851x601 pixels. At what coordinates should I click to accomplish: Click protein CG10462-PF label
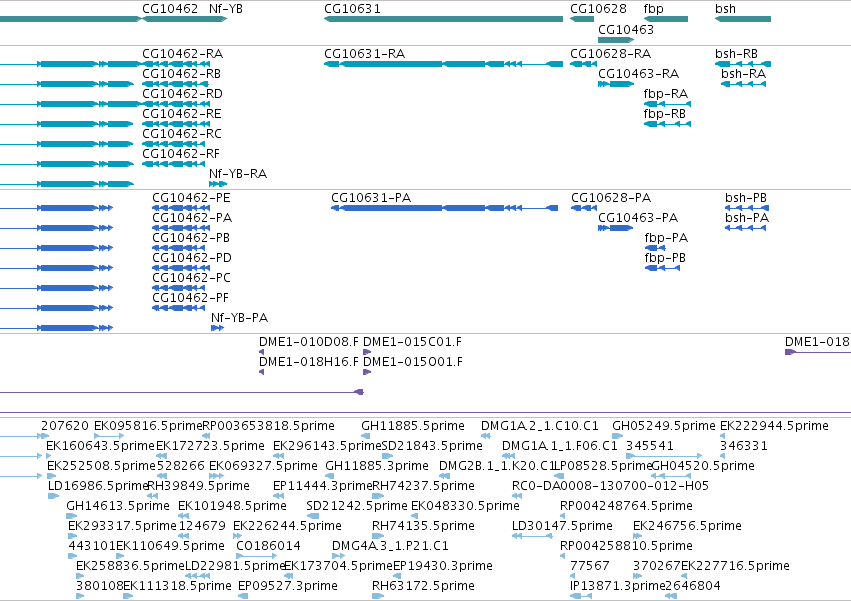(190, 298)
